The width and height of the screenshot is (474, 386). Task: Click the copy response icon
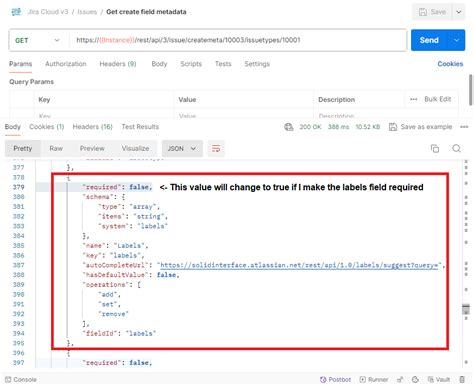pyautogui.click(x=435, y=148)
